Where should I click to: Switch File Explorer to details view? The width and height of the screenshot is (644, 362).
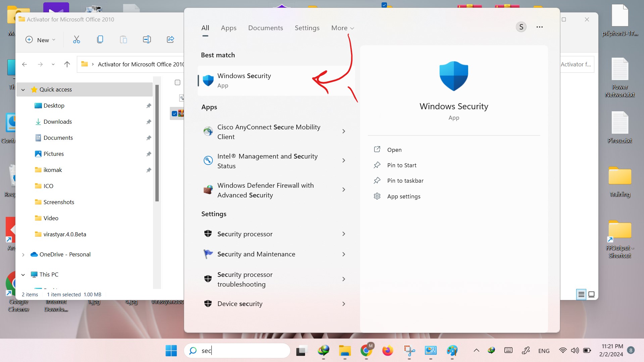(x=581, y=294)
